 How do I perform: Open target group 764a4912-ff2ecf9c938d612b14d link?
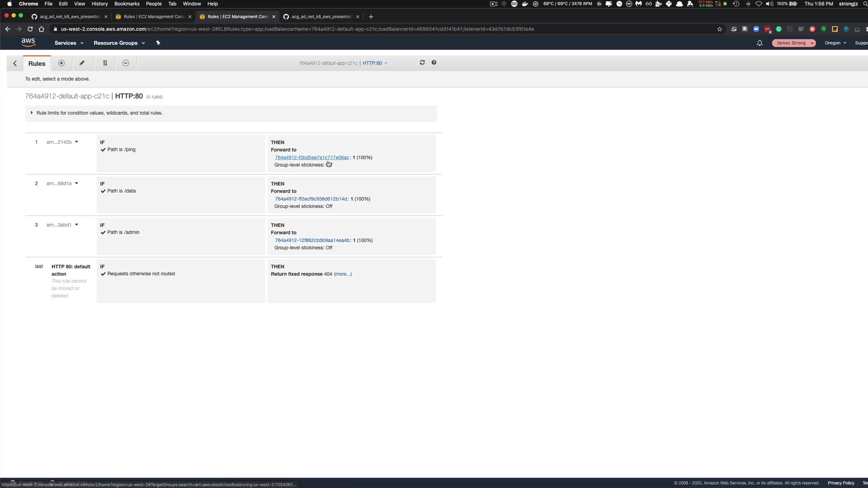[311, 199]
